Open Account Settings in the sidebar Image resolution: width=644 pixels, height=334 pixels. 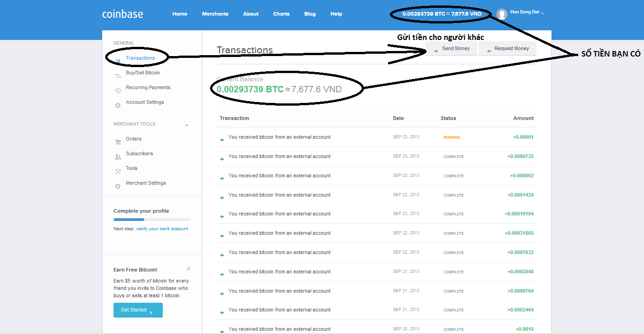pos(145,102)
